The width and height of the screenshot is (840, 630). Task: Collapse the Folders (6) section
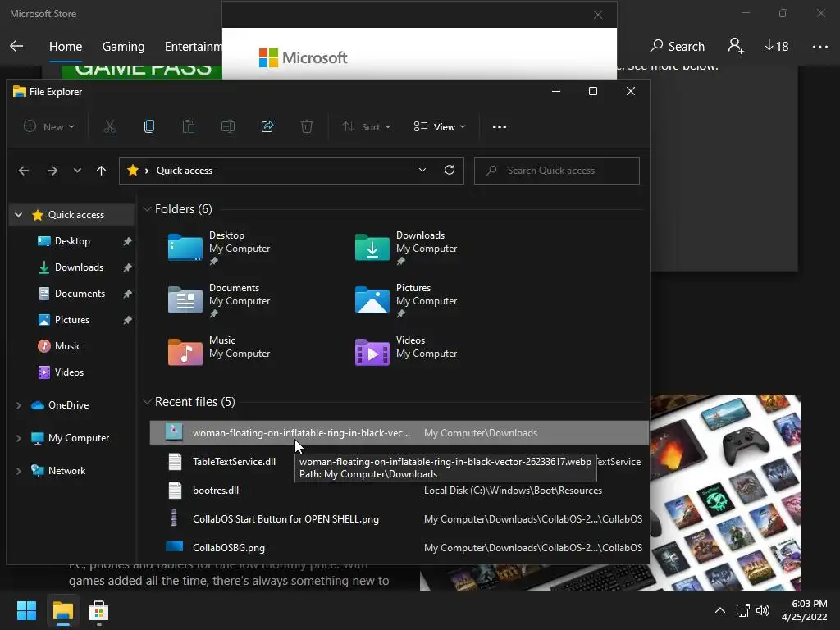pyautogui.click(x=147, y=209)
